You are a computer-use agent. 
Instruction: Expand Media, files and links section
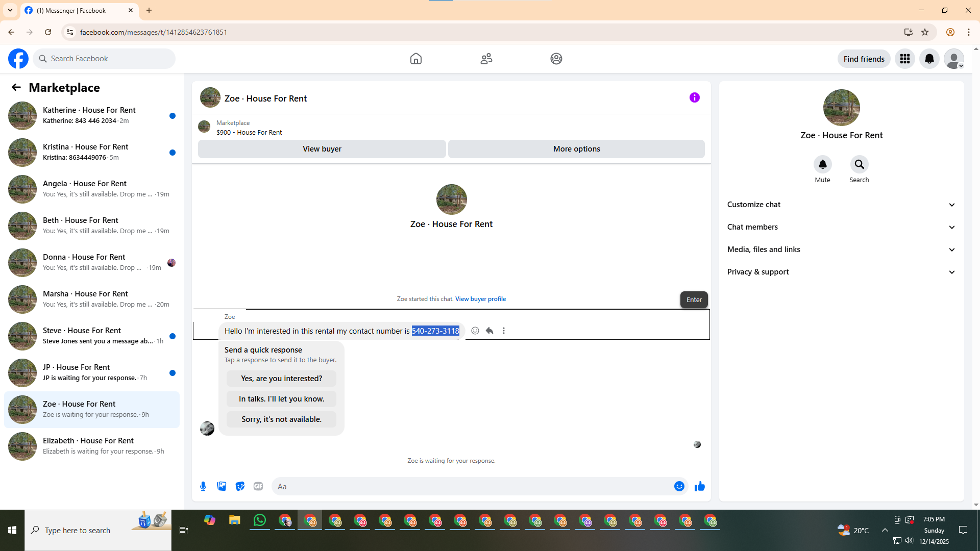[x=841, y=249]
